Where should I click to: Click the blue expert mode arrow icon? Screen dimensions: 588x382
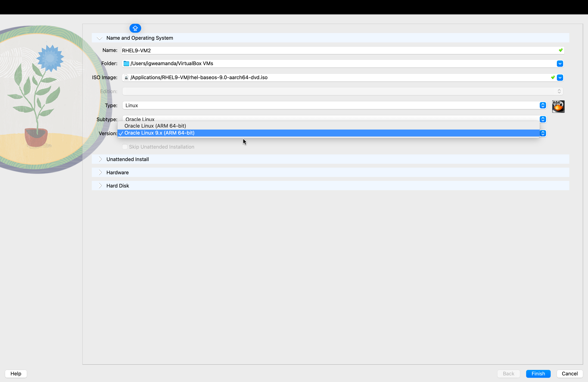(135, 28)
